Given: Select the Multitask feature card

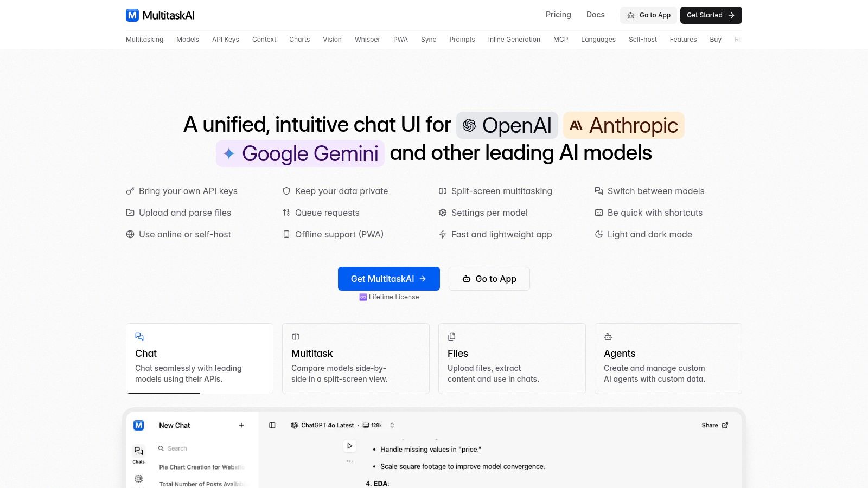Looking at the screenshot, I should pos(356,358).
